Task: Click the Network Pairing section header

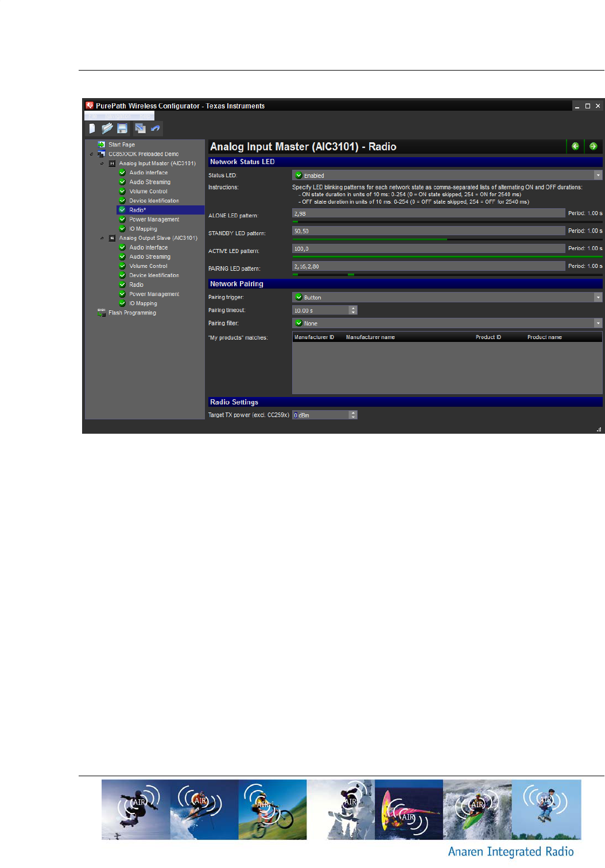Action: [405, 284]
